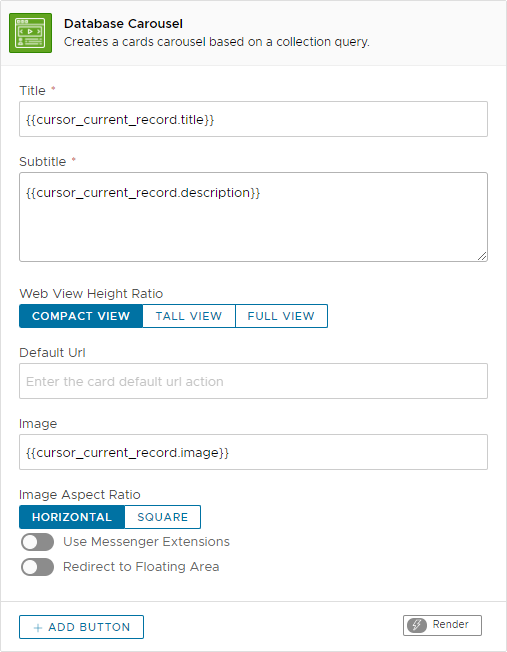Focus the Default Url input field
The height and width of the screenshot is (652, 507).
[253, 381]
